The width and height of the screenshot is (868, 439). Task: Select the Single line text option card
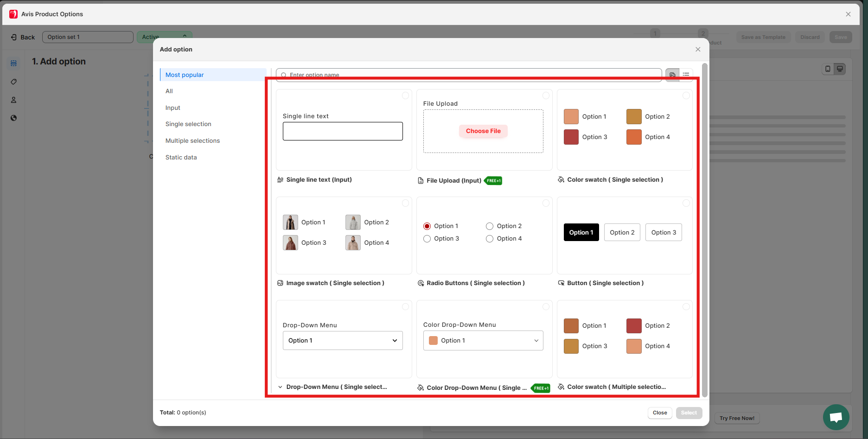tap(344, 130)
